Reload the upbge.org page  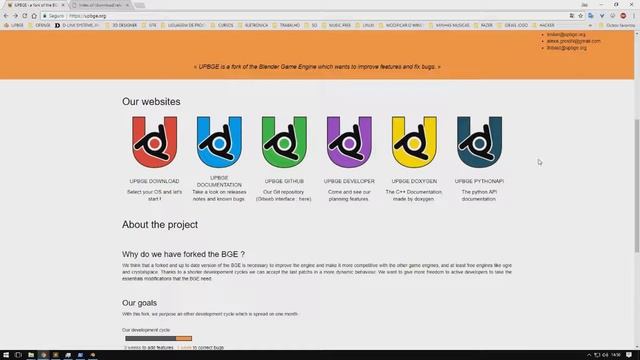click(x=24, y=16)
